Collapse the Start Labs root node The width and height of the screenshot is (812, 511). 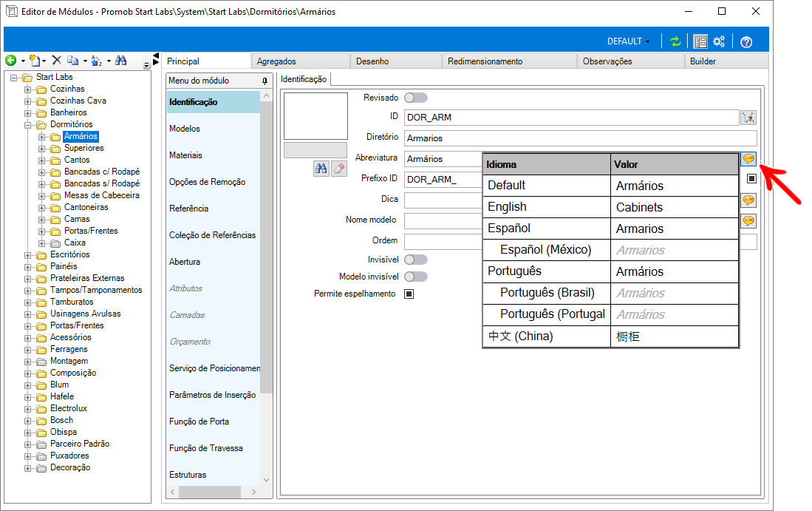[13, 78]
